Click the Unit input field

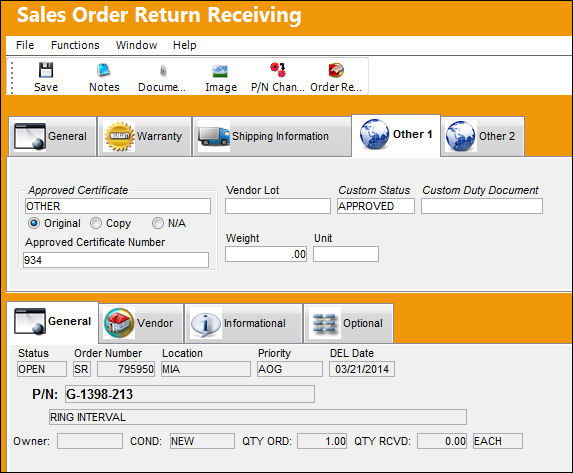346,254
